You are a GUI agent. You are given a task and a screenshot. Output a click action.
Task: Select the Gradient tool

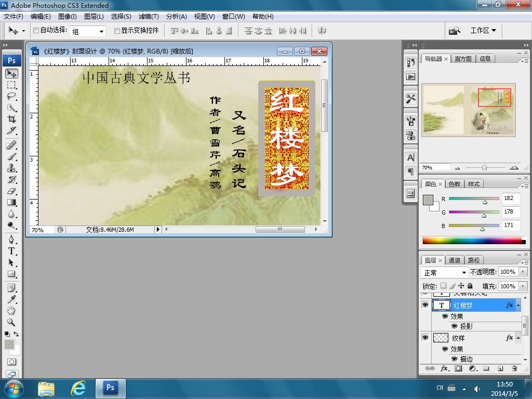[11, 203]
